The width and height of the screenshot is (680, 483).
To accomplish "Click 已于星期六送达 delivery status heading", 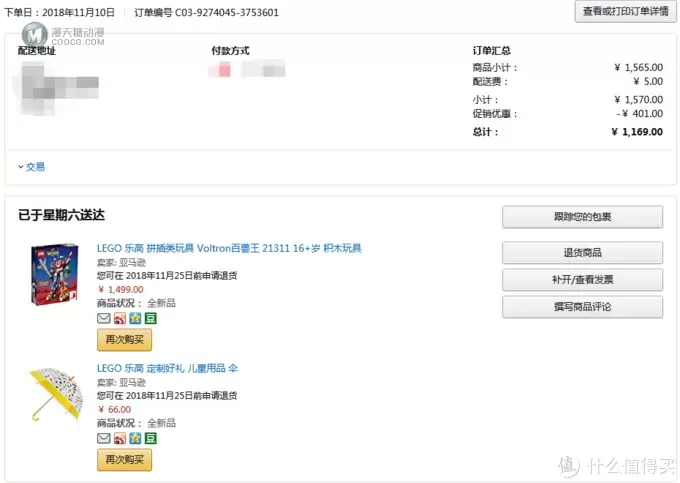I will click(x=62, y=215).
